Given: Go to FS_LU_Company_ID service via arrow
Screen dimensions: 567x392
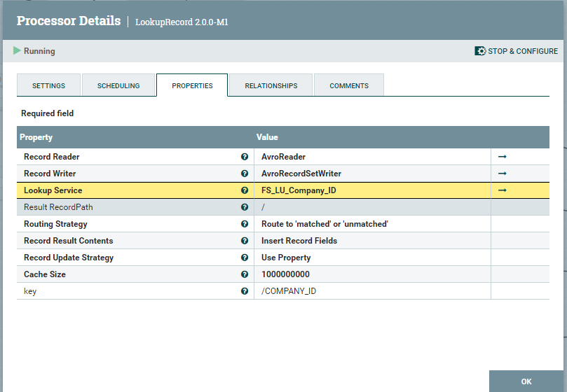Looking at the screenshot, I should (503, 190).
